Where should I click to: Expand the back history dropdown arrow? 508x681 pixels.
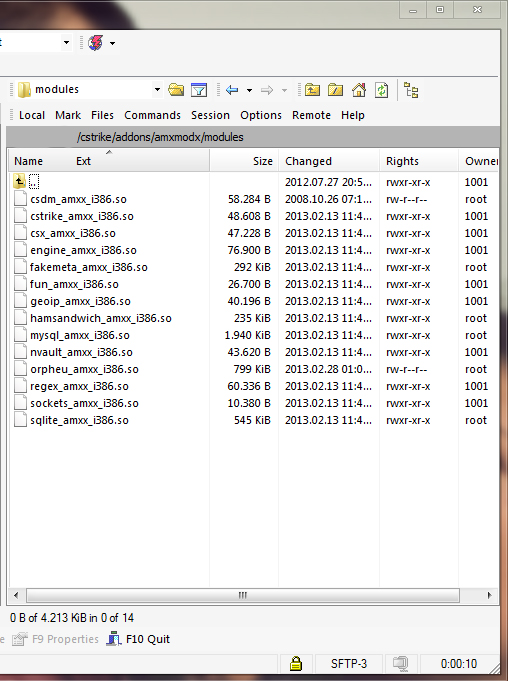click(x=249, y=90)
